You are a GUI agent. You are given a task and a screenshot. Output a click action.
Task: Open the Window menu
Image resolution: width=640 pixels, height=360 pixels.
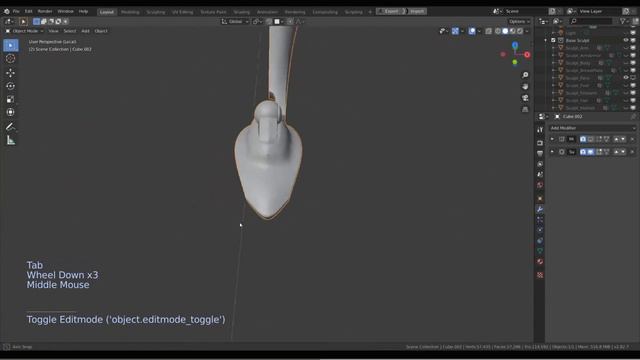[65, 11]
